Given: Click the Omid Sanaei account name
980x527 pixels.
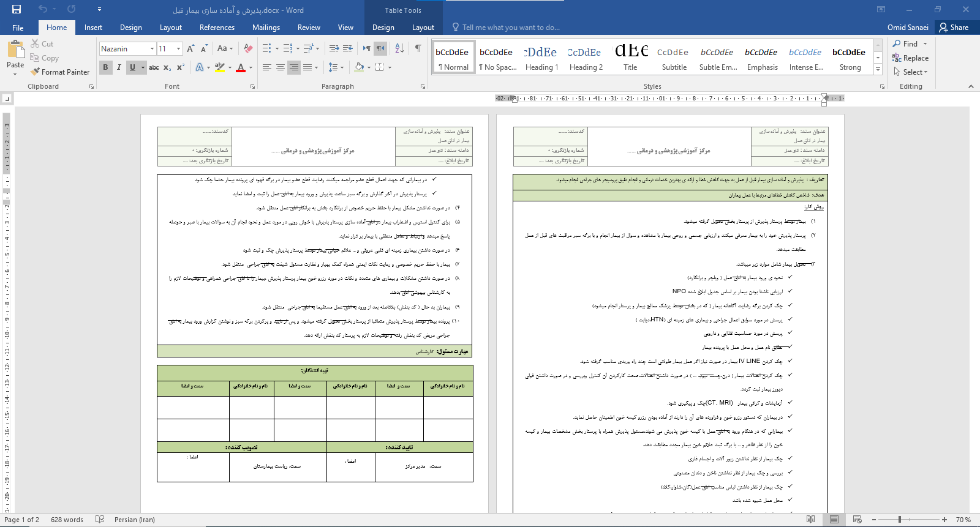Looking at the screenshot, I should point(908,28).
